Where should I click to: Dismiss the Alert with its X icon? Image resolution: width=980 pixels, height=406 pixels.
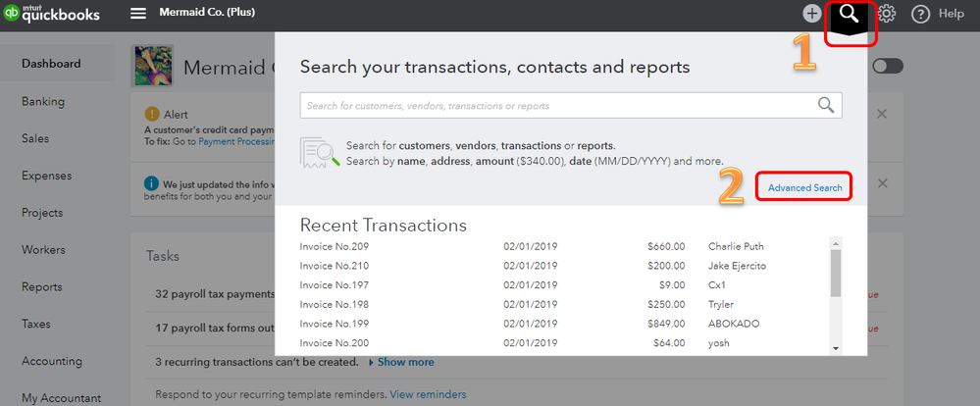881,114
